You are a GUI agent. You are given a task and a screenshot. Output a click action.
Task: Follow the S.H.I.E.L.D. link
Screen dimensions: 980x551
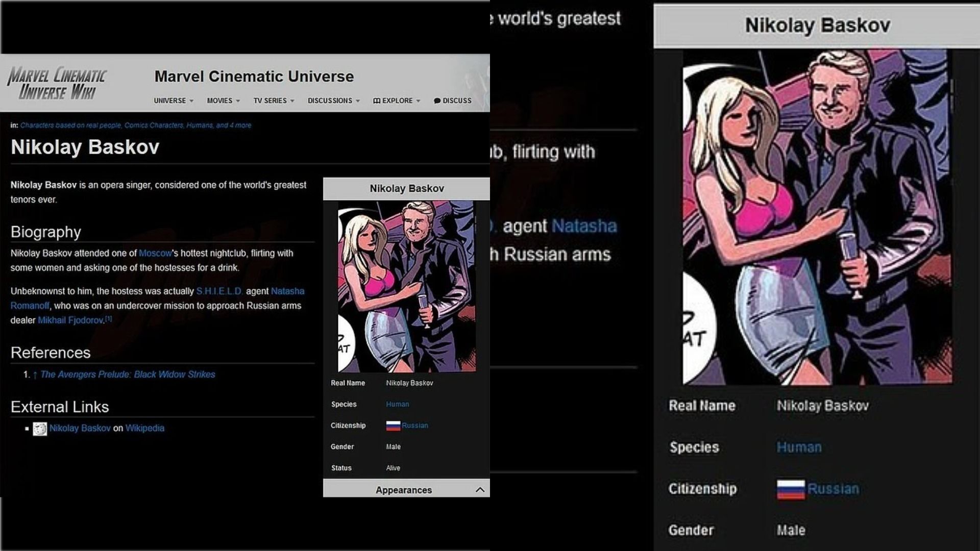(219, 291)
